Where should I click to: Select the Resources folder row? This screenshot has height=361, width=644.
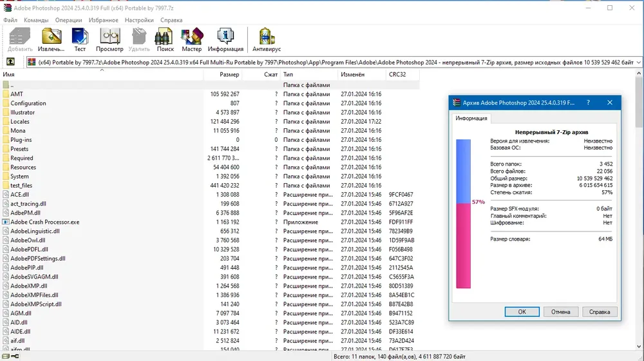[209, 168]
